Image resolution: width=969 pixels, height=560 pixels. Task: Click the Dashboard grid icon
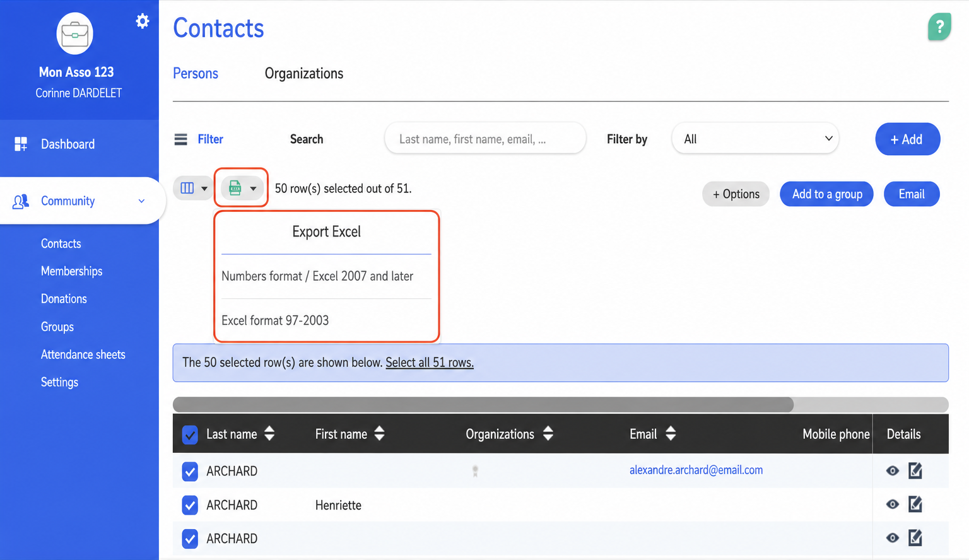pyautogui.click(x=21, y=144)
